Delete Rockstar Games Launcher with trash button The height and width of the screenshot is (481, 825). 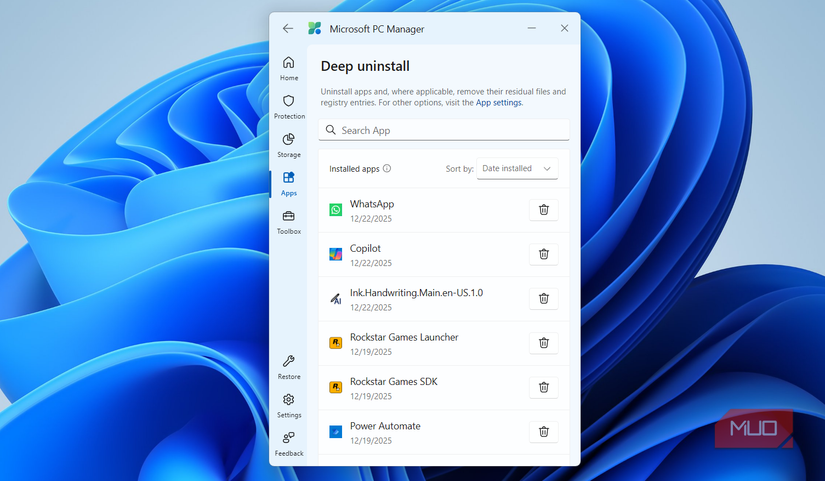[543, 343]
